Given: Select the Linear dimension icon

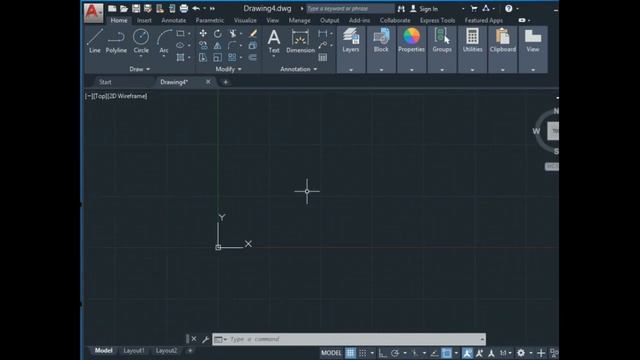Looking at the screenshot, I should [x=322, y=33].
